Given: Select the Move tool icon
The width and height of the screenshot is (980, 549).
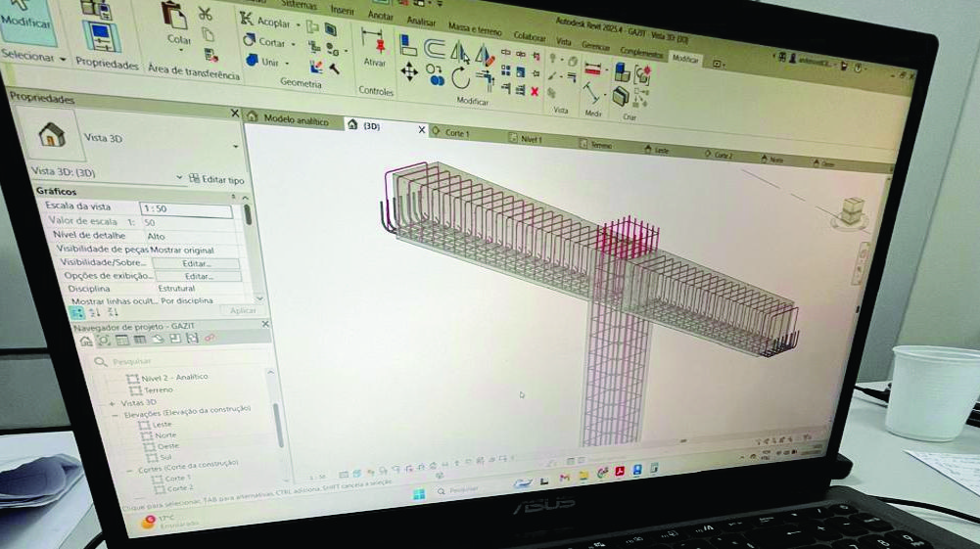Looking at the screenshot, I should coord(409,71).
